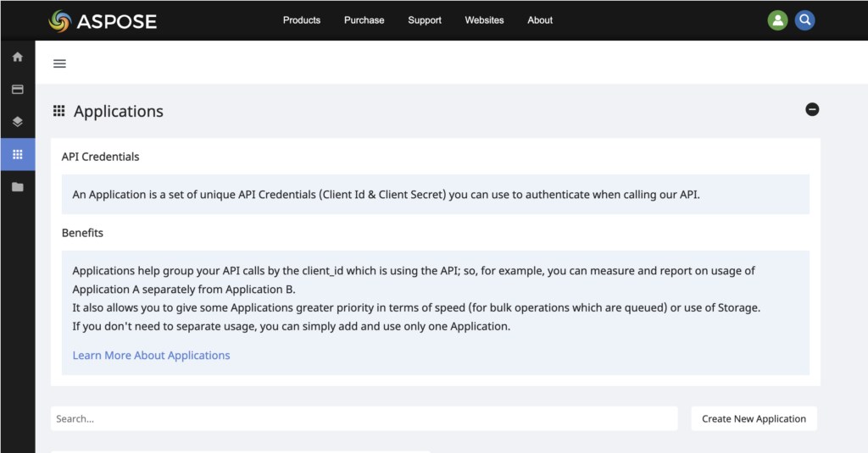Open the billing card sidebar icon
The width and height of the screenshot is (868, 453).
click(x=18, y=89)
